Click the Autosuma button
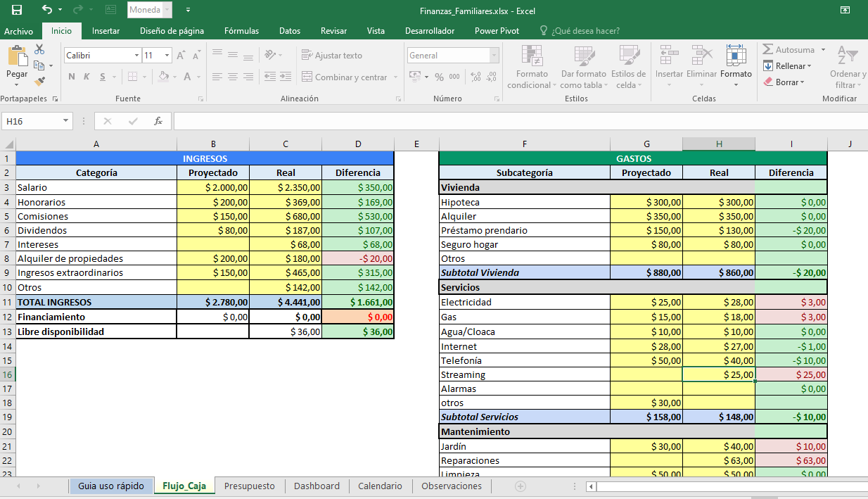This screenshot has width=868, height=499. coord(789,50)
